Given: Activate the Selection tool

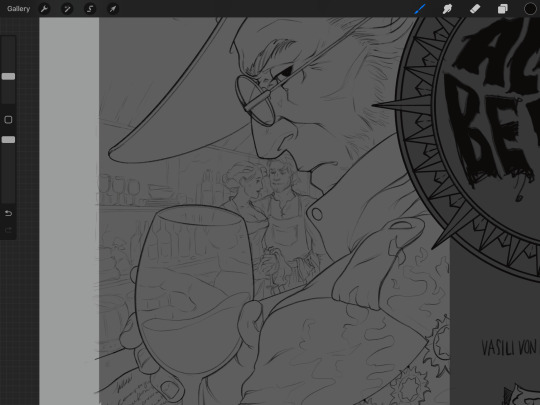Looking at the screenshot, I should 90,9.
